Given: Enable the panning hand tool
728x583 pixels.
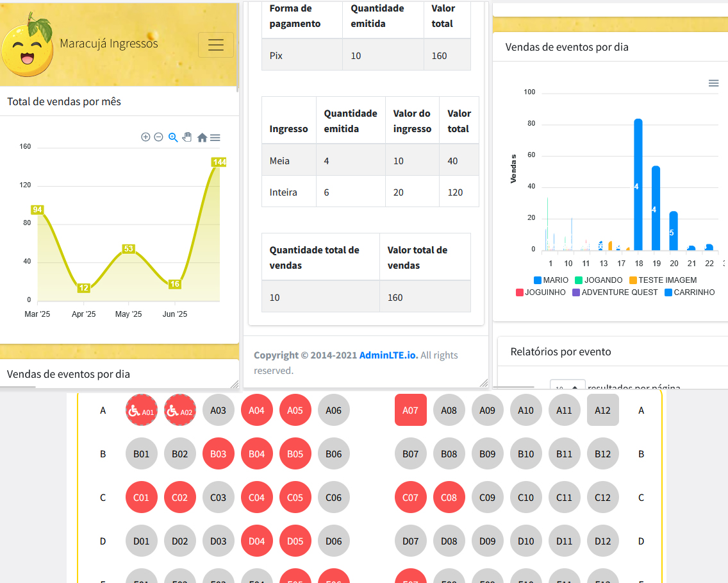Looking at the screenshot, I should (x=187, y=137).
